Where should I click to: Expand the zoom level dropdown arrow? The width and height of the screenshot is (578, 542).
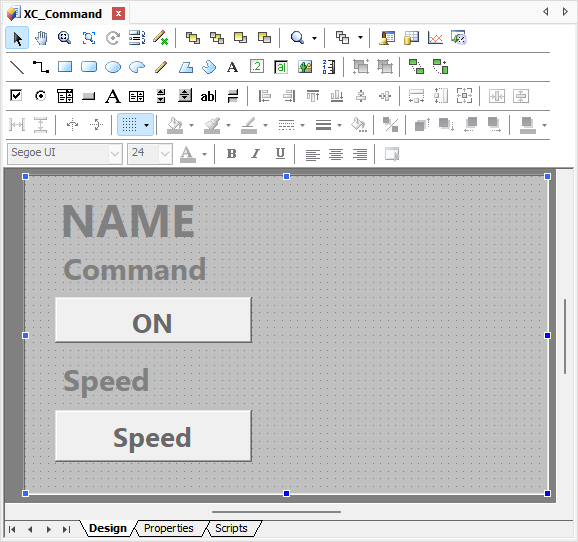(314, 38)
